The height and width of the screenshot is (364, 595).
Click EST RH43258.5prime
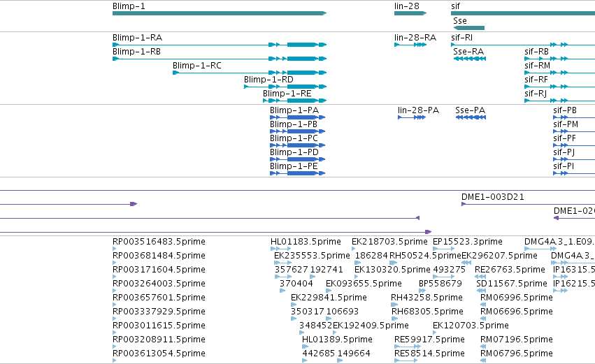(x=427, y=298)
